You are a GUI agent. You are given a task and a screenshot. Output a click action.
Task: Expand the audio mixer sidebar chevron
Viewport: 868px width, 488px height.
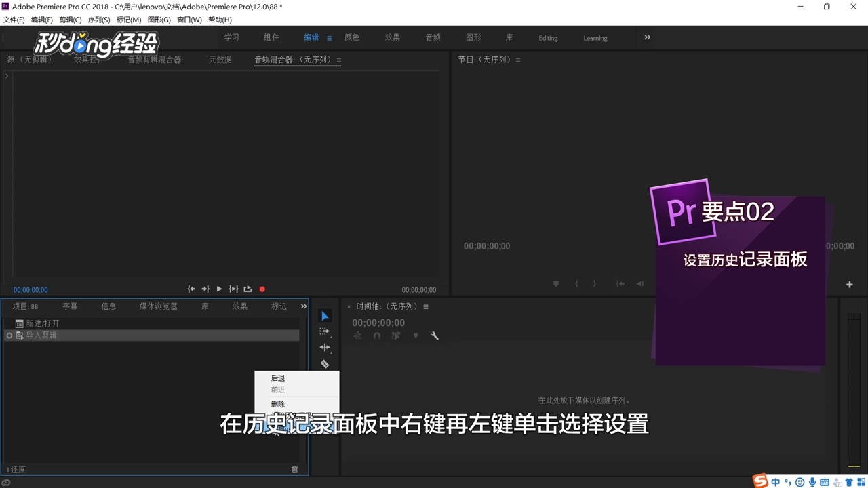tap(7, 75)
